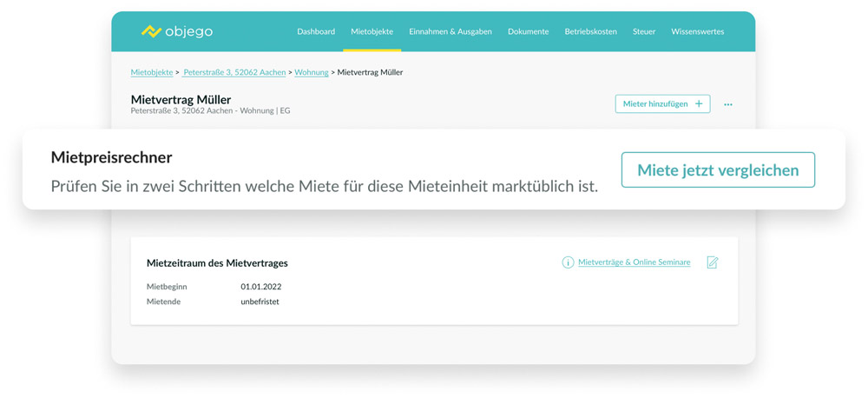Switch to the Mietobjekte tab
This screenshot has height=398, width=868.
372,32
